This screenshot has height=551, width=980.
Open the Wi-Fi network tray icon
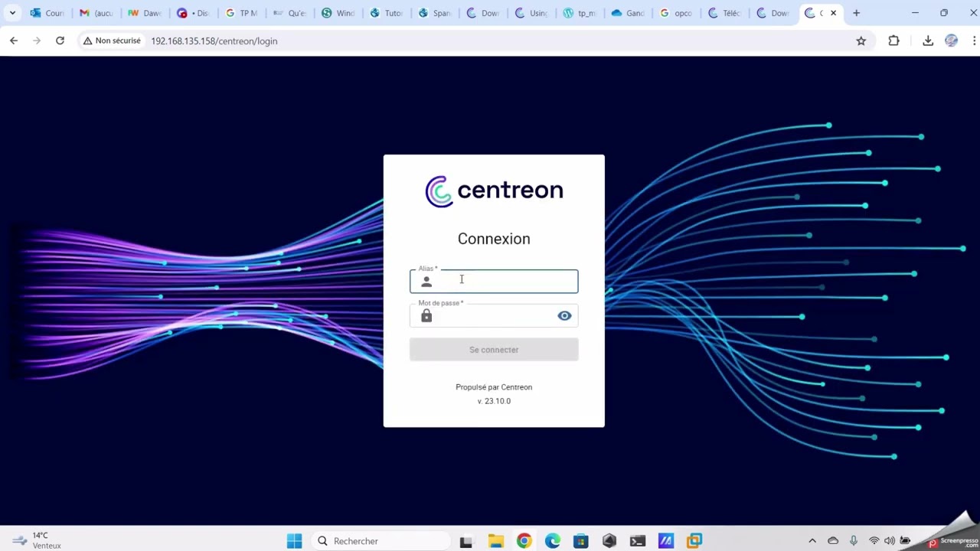(x=874, y=541)
